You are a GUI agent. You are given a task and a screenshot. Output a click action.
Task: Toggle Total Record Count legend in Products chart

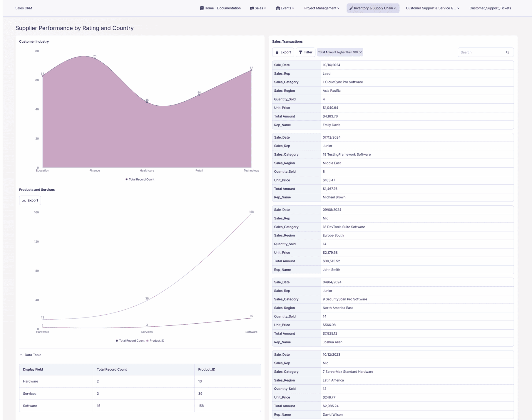pyautogui.click(x=130, y=340)
